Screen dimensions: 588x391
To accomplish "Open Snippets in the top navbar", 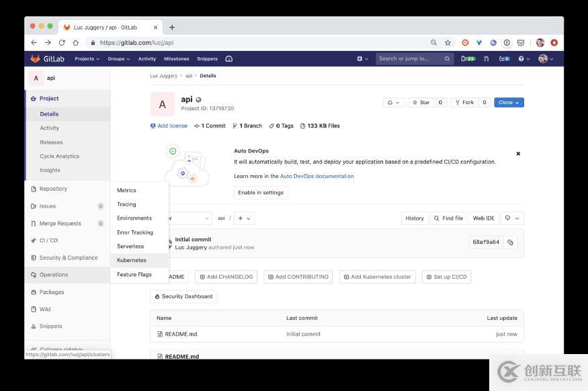I will pyautogui.click(x=208, y=59).
